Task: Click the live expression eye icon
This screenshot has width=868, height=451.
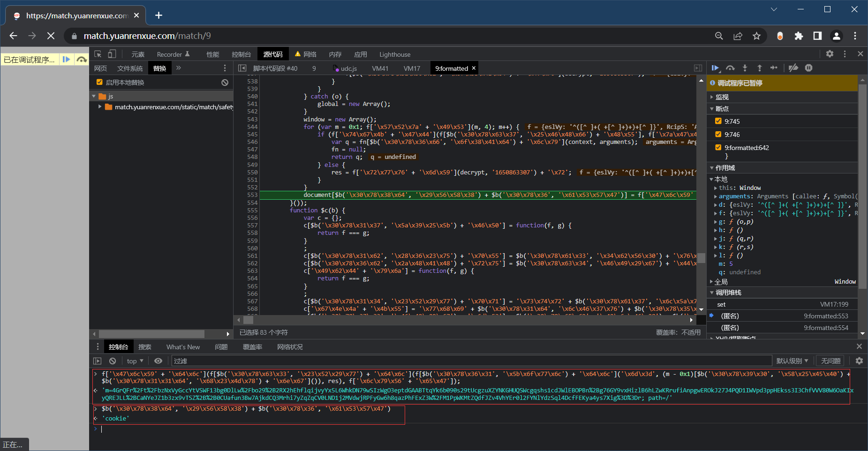Action: pyautogui.click(x=159, y=361)
